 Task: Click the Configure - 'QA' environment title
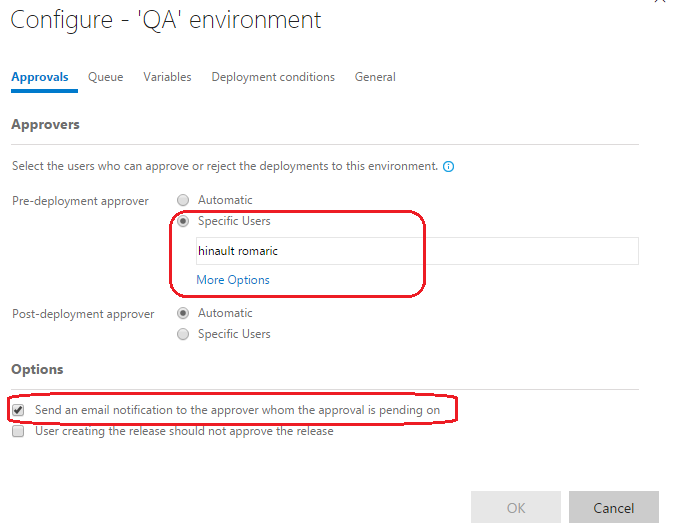(x=166, y=20)
